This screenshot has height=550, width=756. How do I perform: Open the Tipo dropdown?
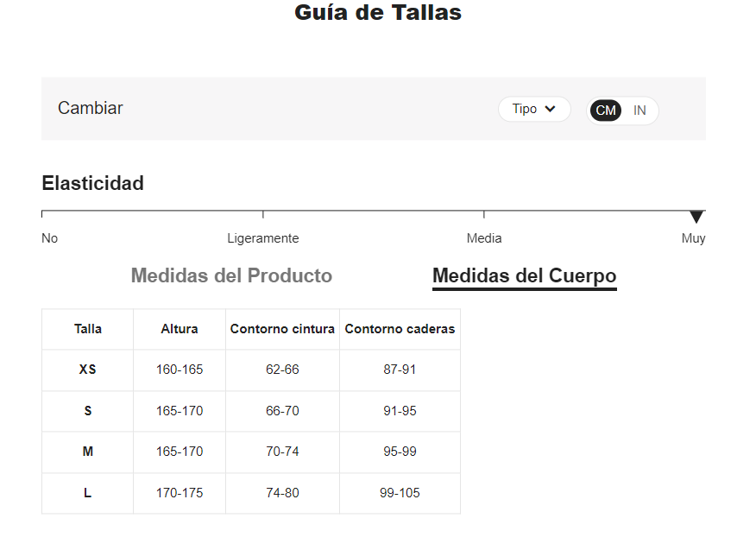point(534,109)
